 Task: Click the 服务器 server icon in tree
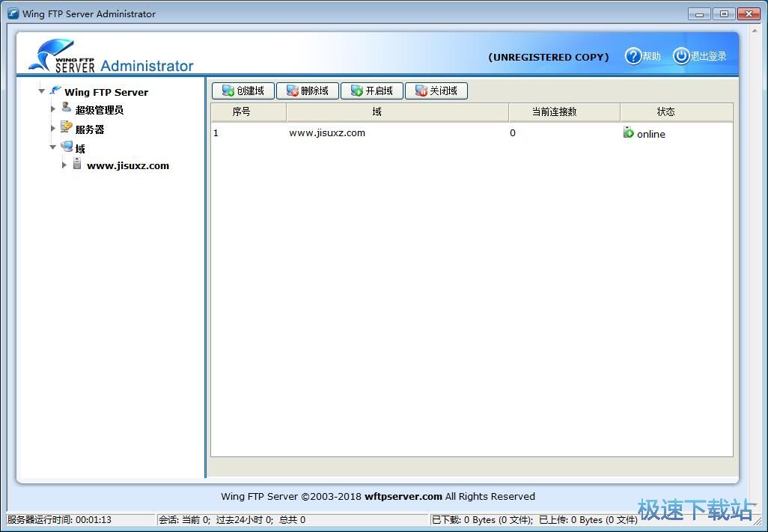66,126
